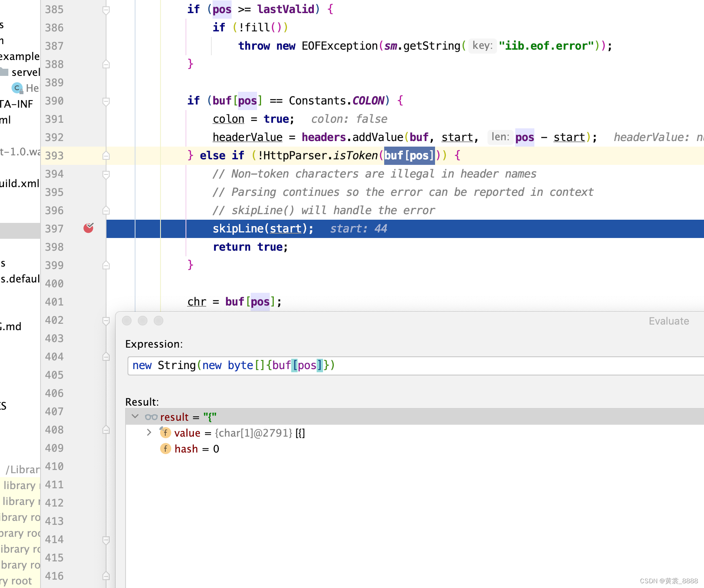This screenshot has width=704, height=588.
Task: Fold the if block starting at line 385
Action: point(106,10)
